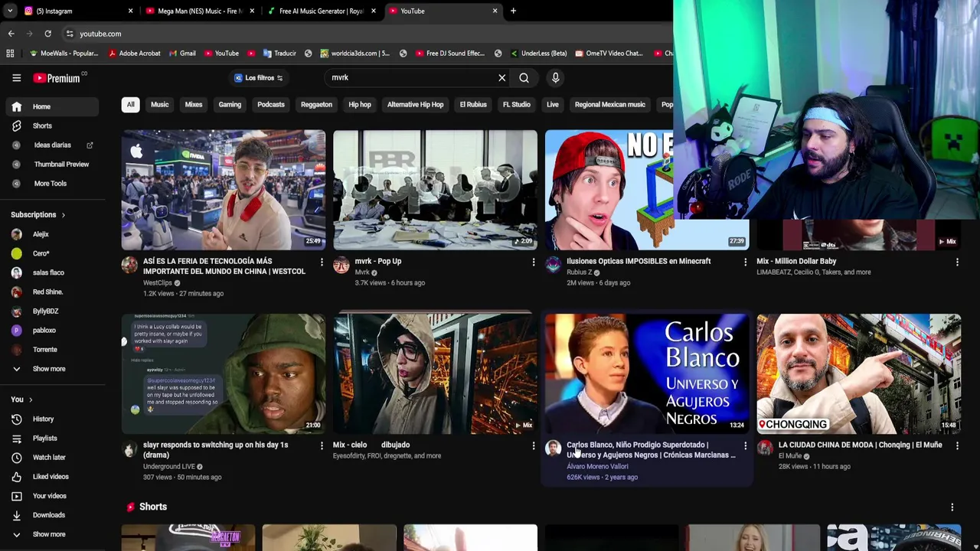Play the slayr responds video thumbnail

pos(224,373)
